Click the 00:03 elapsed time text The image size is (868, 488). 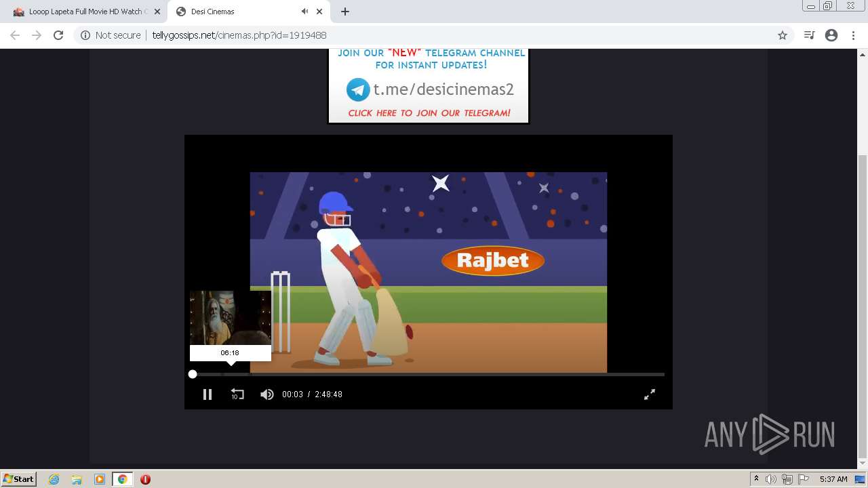292,394
